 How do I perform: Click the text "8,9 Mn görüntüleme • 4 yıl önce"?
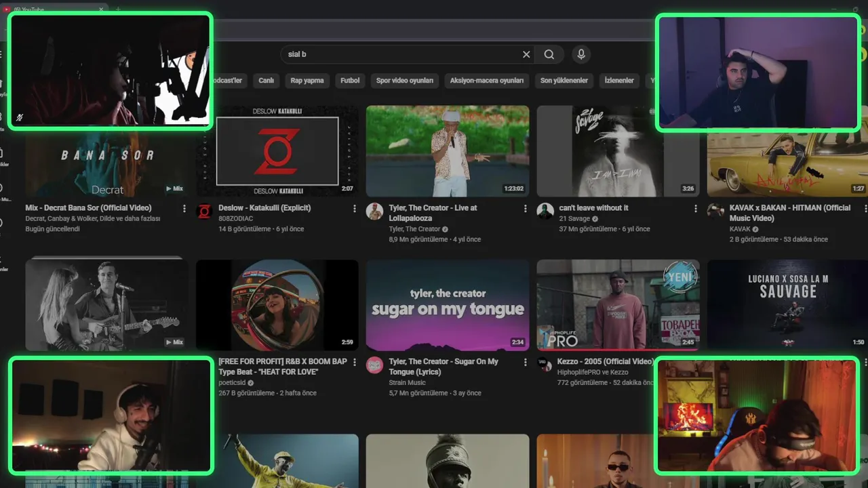(435, 239)
